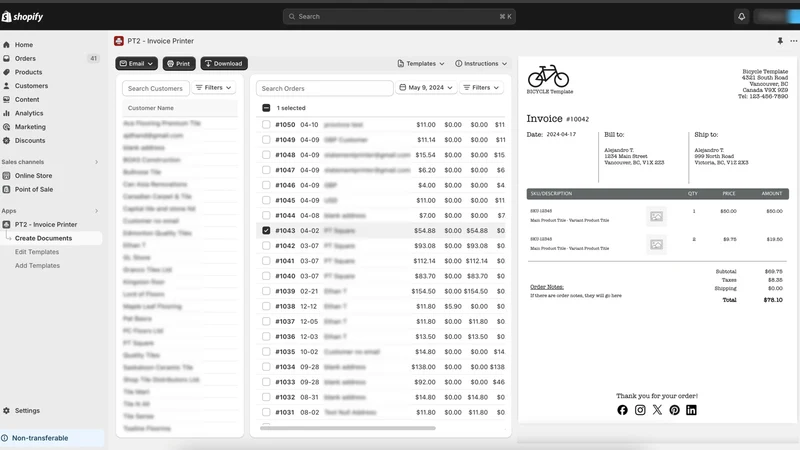
Task: Click the orders list horizontal scrollbar
Action: pos(347,428)
